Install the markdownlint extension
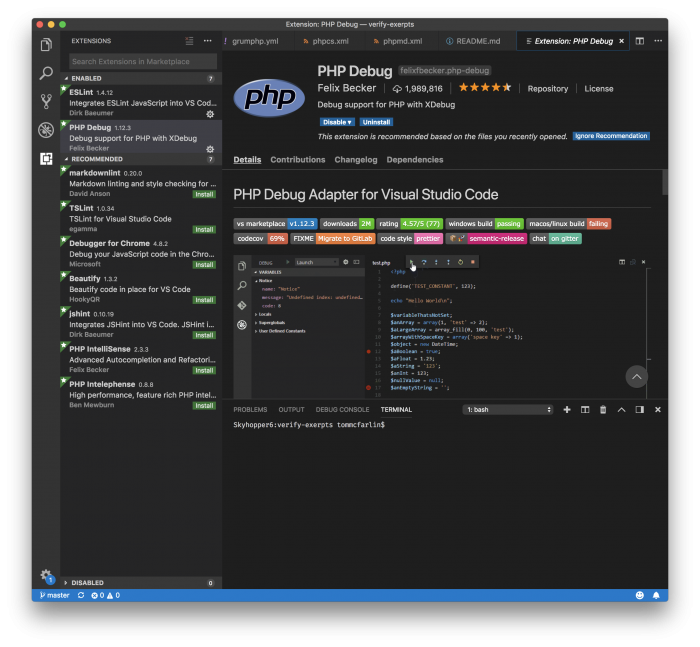The width and height of the screenshot is (700, 647). (204, 194)
